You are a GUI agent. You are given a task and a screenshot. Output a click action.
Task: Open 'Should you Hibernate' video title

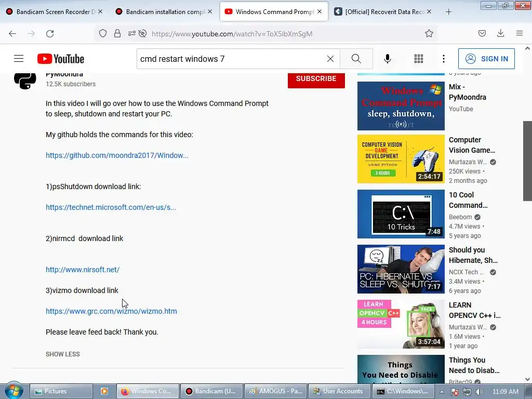click(473, 255)
